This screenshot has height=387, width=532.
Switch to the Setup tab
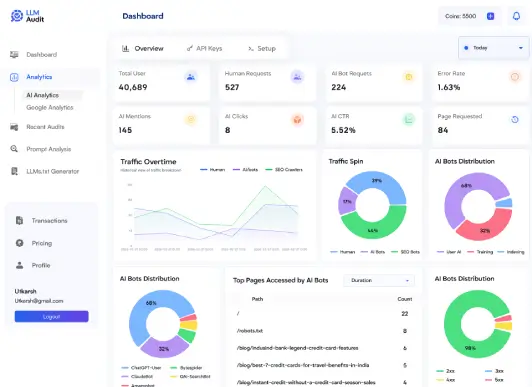(x=262, y=49)
